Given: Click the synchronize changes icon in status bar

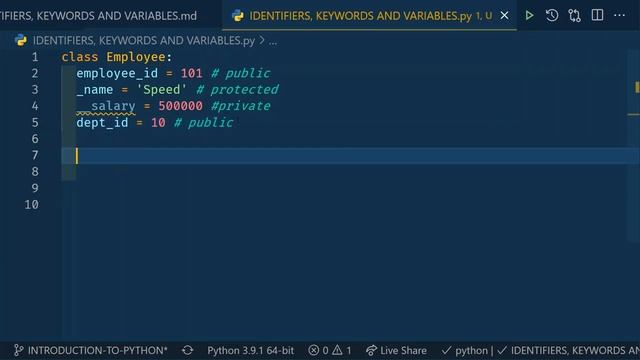Looking at the screenshot, I should coord(187,350).
